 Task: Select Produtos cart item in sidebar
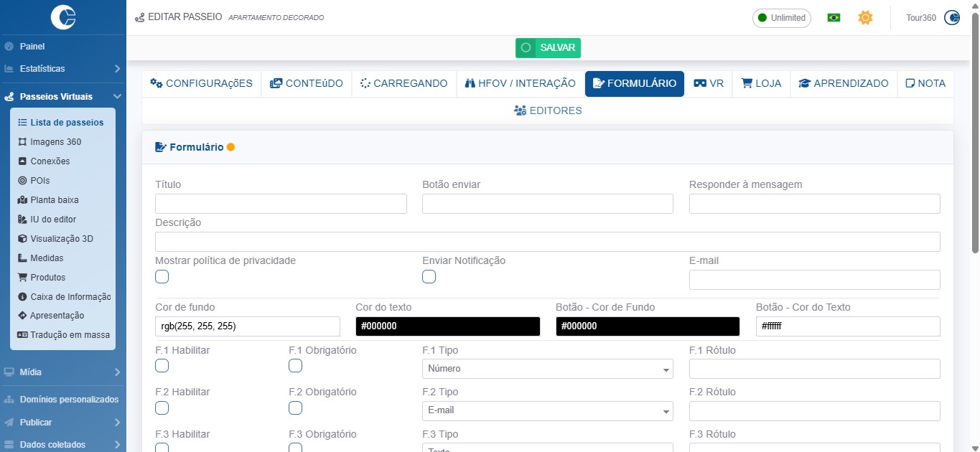tap(47, 278)
